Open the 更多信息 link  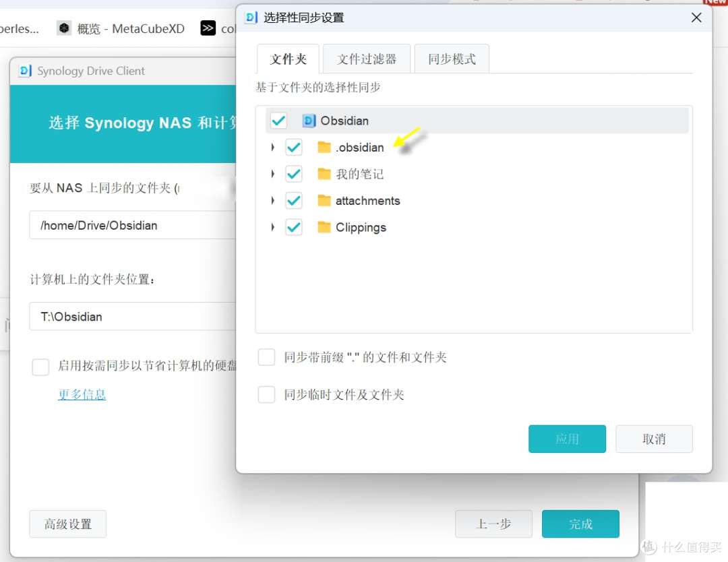pyautogui.click(x=82, y=394)
